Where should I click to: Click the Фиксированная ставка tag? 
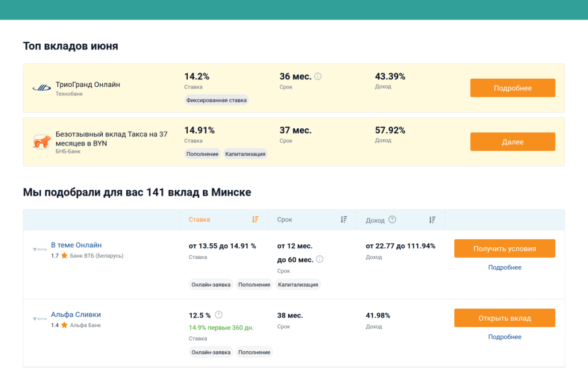click(x=216, y=100)
